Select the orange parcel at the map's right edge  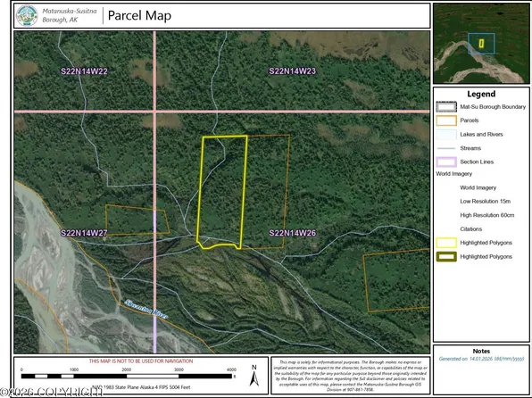[x=396, y=280]
